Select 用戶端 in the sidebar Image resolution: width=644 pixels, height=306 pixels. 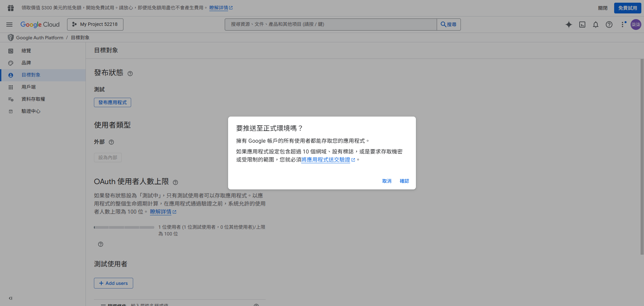tap(29, 87)
